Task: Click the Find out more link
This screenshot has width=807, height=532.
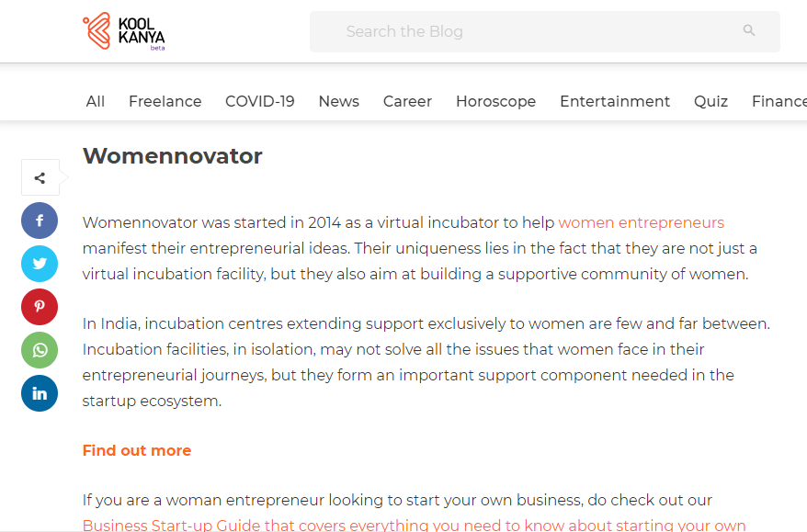Action: pyautogui.click(x=137, y=450)
